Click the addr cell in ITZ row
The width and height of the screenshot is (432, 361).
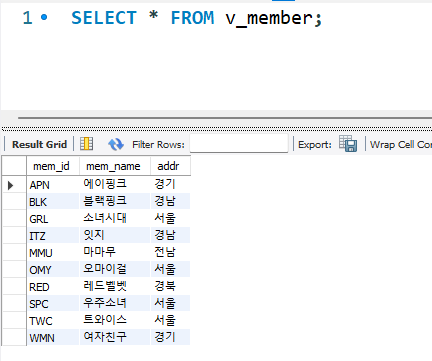coord(170,235)
